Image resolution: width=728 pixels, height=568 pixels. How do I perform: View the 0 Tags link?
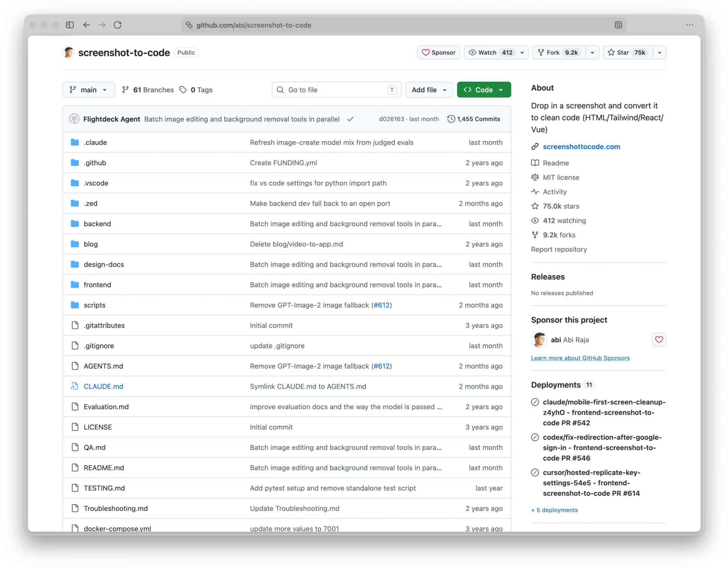[x=196, y=90]
